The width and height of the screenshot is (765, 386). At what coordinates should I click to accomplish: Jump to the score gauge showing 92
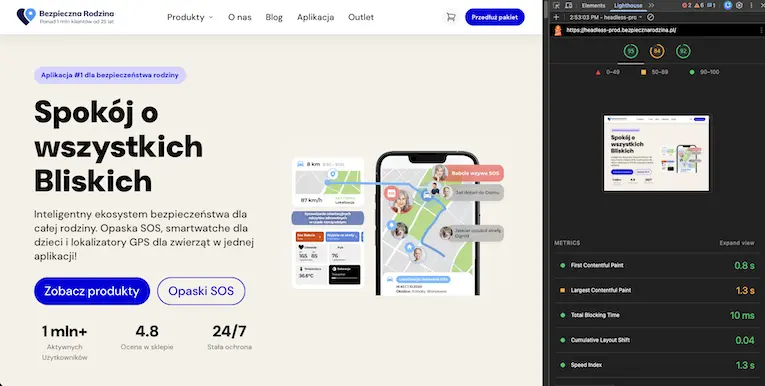point(683,51)
